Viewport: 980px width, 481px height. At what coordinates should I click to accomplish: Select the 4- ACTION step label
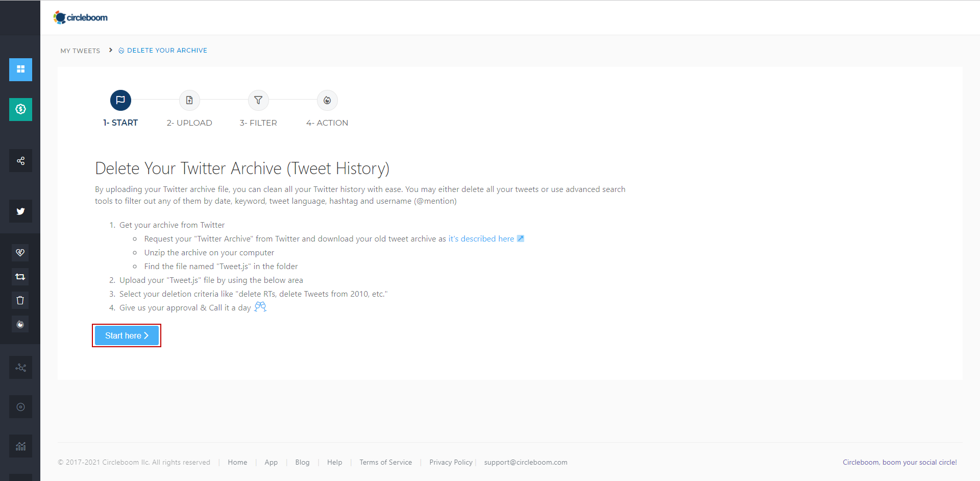click(x=327, y=123)
